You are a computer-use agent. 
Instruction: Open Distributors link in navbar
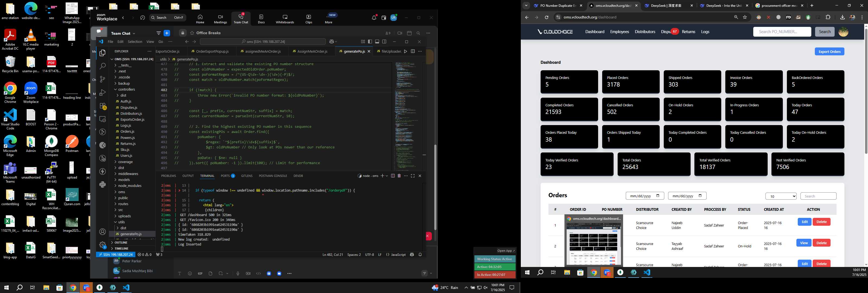(644, 32)
